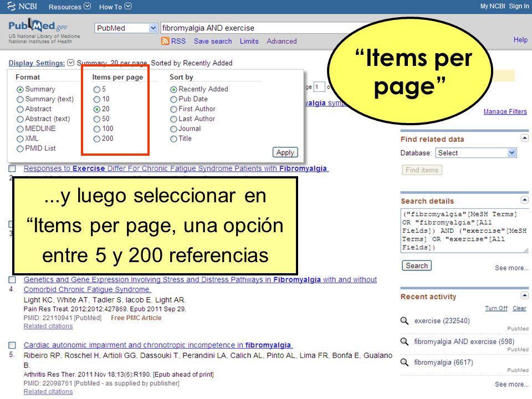Sort results by Journal

pyautogui.click(x=173, y=129)
